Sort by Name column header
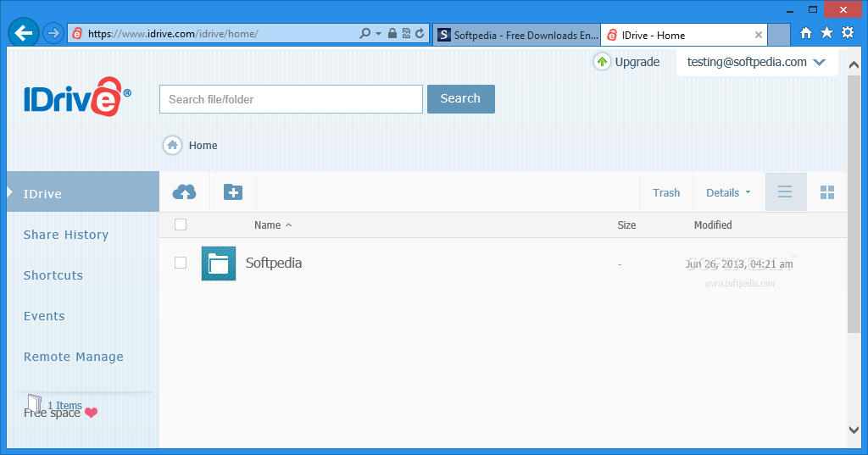The image size is (868, 455). tap(273, 225)
